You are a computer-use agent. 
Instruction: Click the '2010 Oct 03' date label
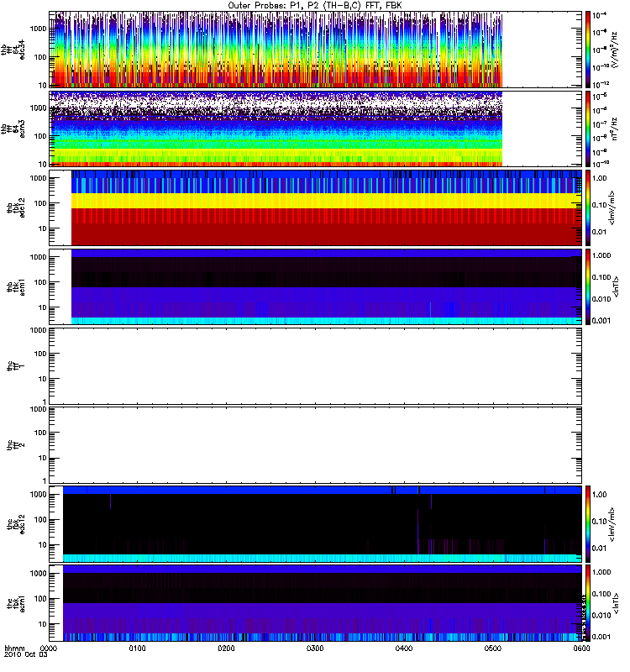[25, 655]
